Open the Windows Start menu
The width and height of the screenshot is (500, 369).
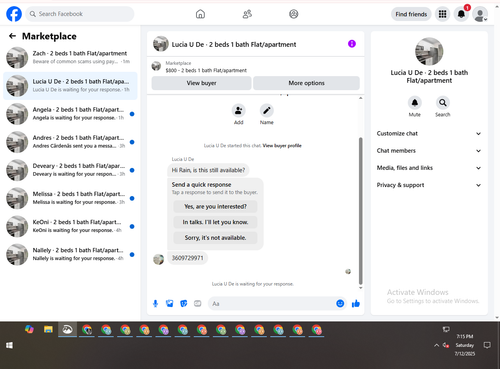[x=9, y=345]
